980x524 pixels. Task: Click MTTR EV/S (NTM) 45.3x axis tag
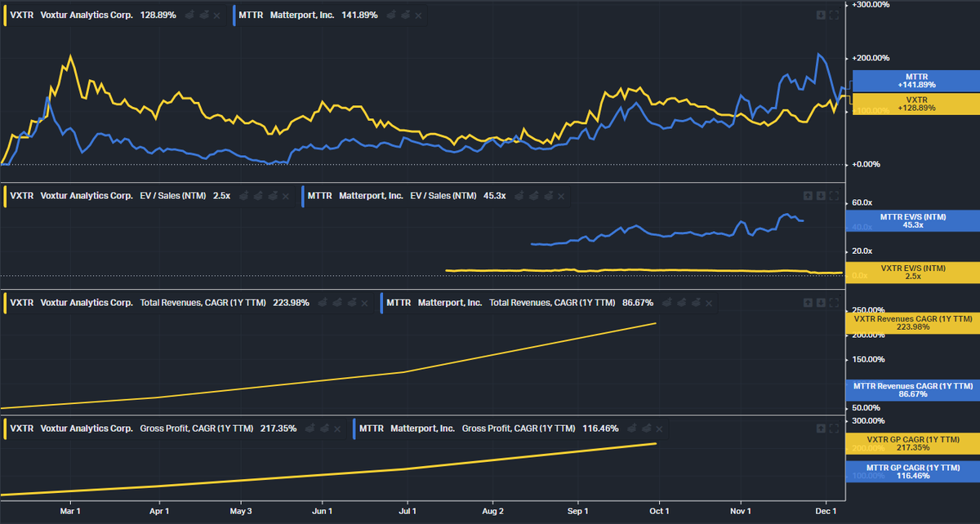point(912,220)
